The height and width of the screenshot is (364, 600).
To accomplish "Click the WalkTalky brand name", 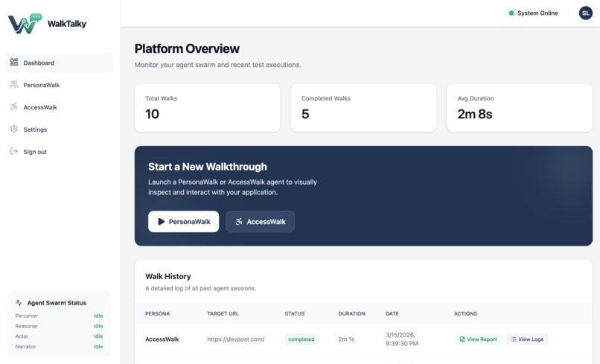I will pyautogui.click(x=67, y=24).
